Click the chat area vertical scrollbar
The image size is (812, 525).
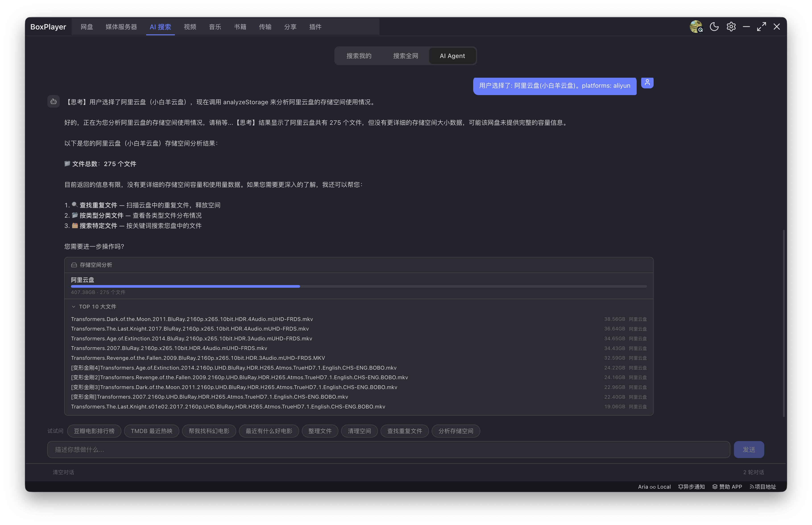click(784, 323)
